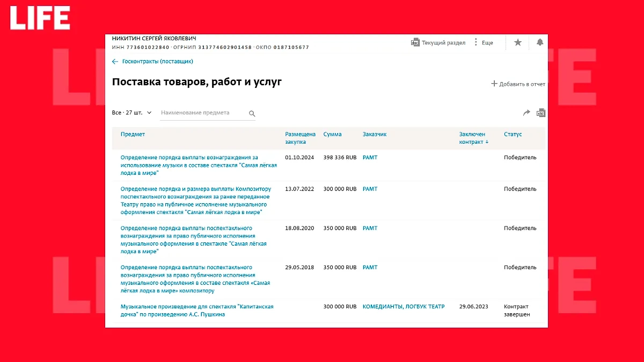Click the notifications bell icon
The width and height of the screenshot is (644, 362).
[540, 42]
